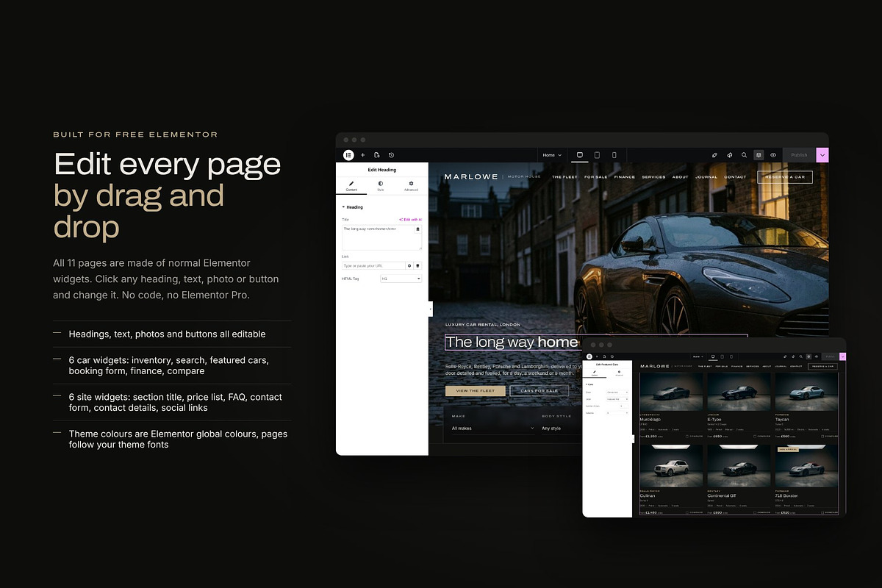Open the Order dropdown in Featured Cars panel
The image size is (882, 588).
(x=617, y=399)
